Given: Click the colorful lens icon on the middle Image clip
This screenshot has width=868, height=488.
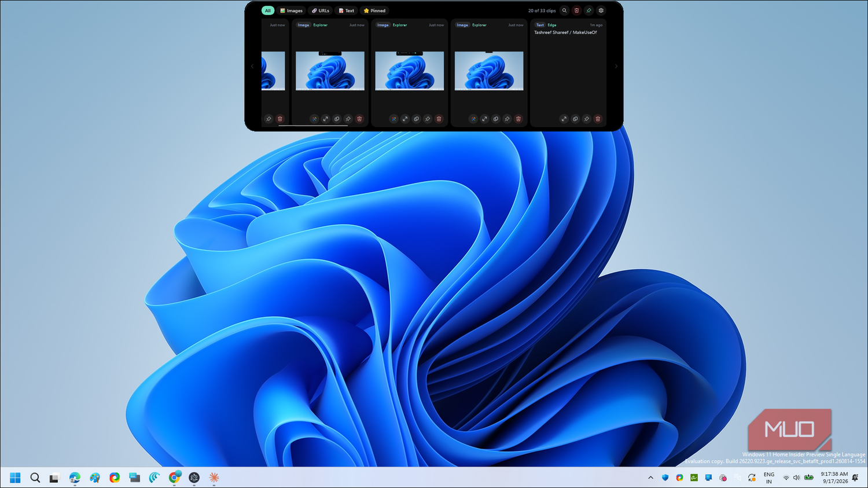Looking at the screenshot, I should tap(393, 119).
